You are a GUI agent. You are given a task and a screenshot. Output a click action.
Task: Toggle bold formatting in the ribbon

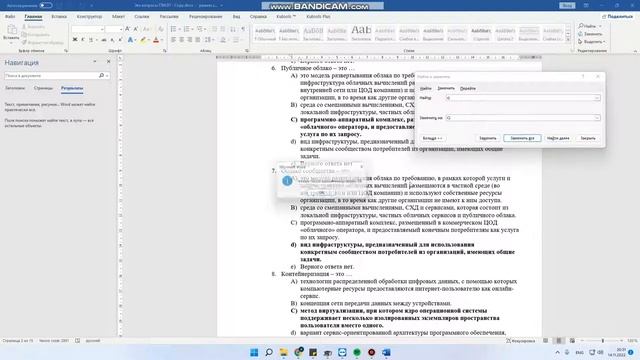[75, 40]
